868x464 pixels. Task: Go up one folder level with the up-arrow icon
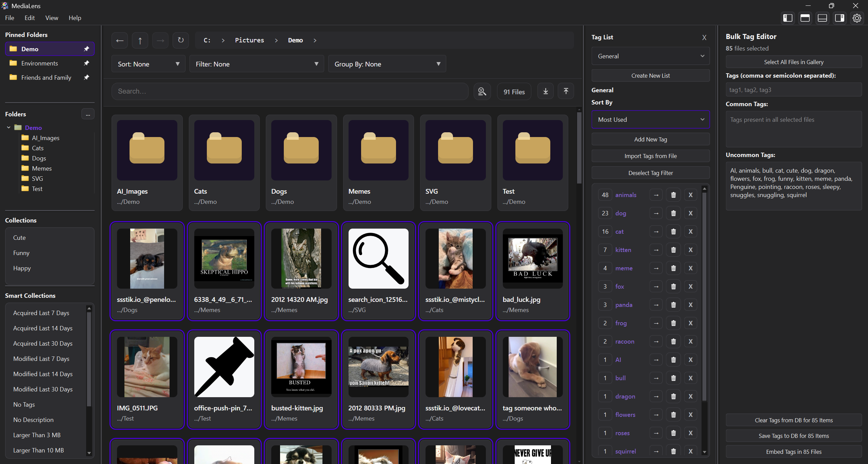(140, 40)
